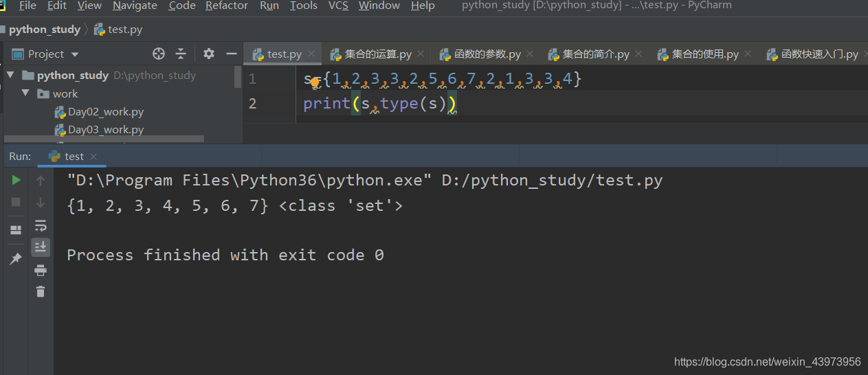
Task: Stop the running process
Action: 16,202
